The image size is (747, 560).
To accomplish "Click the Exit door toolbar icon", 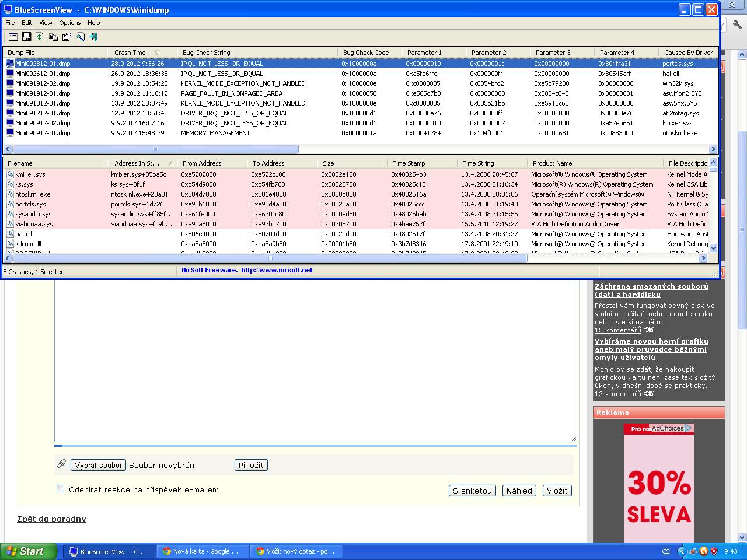I will click(x=93, y=37).
